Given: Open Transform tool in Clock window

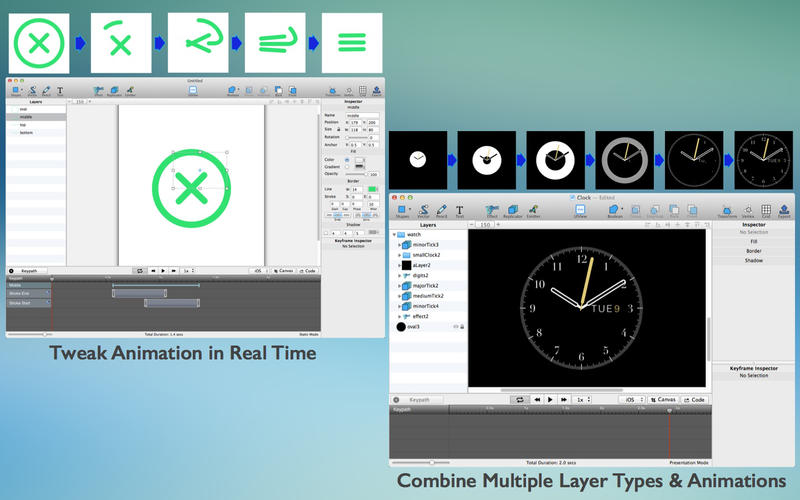Looking at the screenshot, I should pos(727,211).
